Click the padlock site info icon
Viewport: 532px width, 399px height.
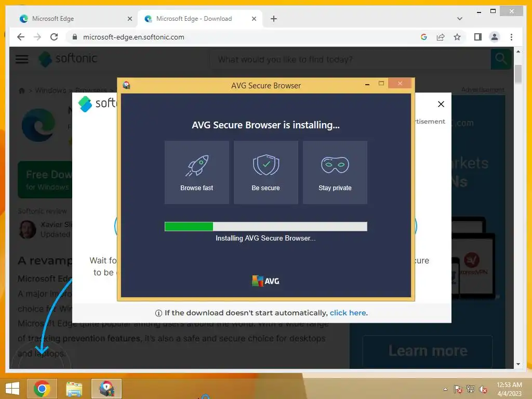75,37
